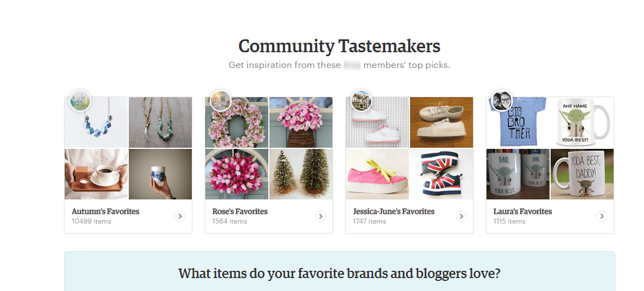View the Yoda Best Daddy mug thumbnail
The height and width of the screenshot is (291, 644).
582,174
